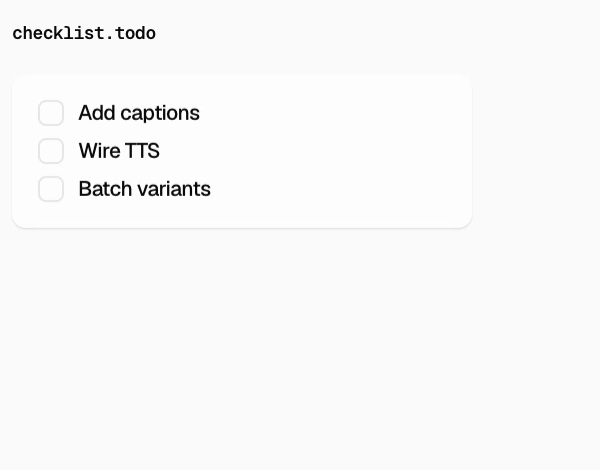
Task: Toggle the last todo item's box
Action: click(51, 189)
